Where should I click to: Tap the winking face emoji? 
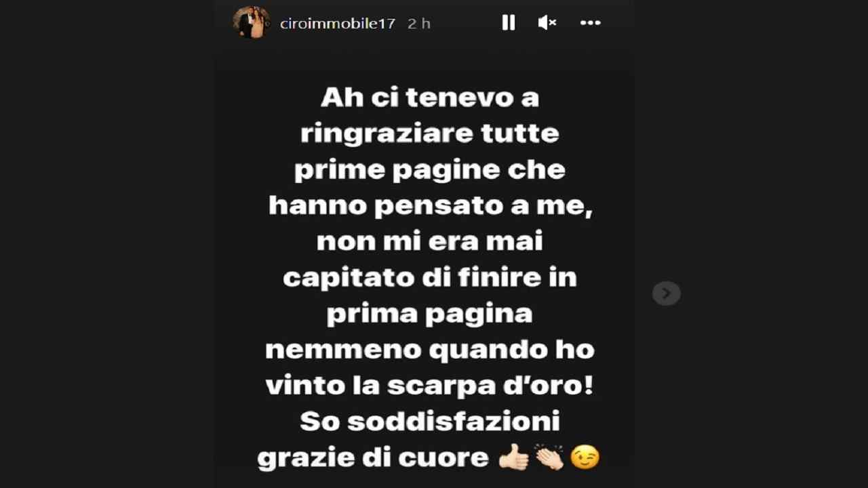[585, 458]
